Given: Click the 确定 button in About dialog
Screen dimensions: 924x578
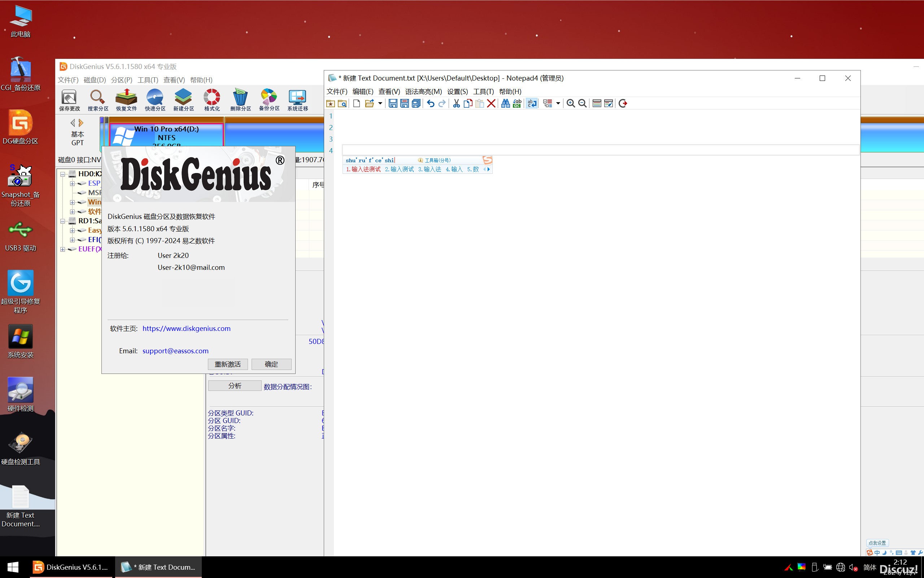Looking at the screenshot, I should tap(271, 364).
